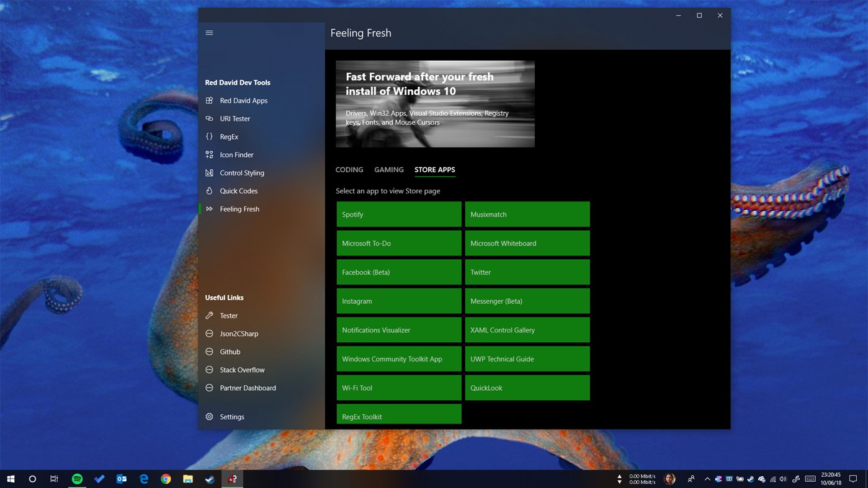This screenshot has width=868, height=488.
Task: Toggle the hamburger navigation menu
Action: pos(209,33)
